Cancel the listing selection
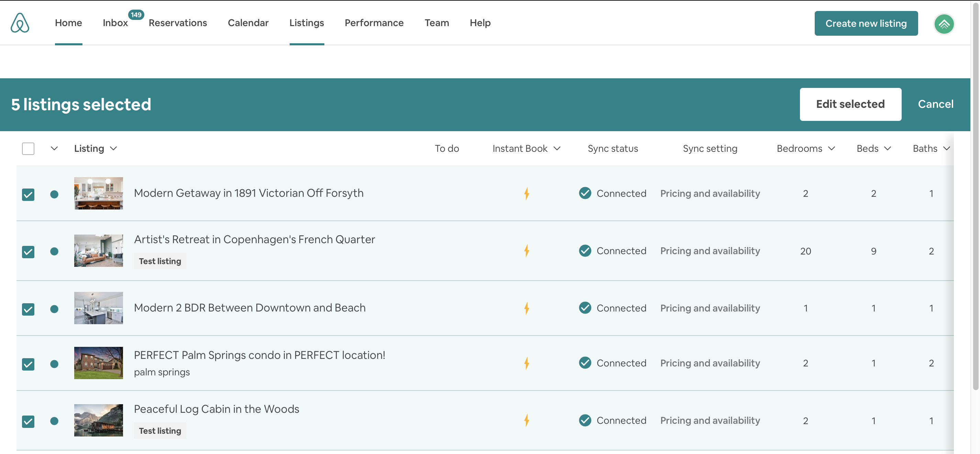980x454 pixels. [x=935, y=104]
